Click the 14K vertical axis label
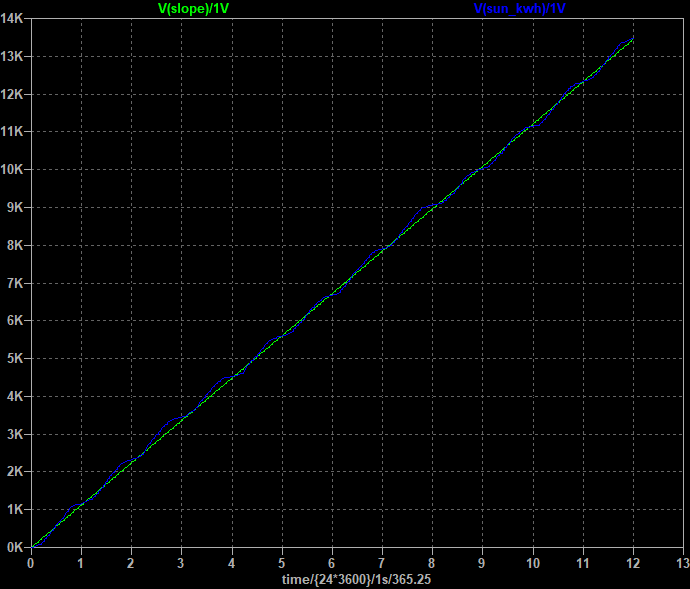The image size is (690, 589). pyautogui.click(x=12, y=18)
